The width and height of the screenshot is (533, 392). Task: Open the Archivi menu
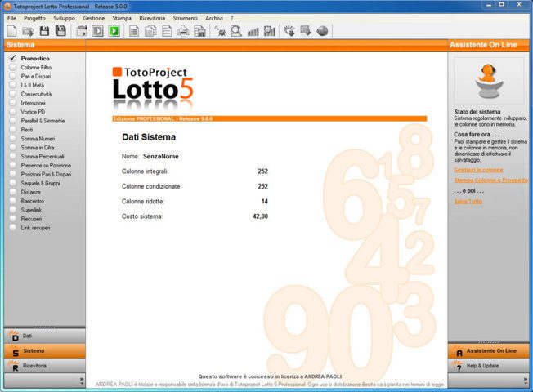pos(214,18)
